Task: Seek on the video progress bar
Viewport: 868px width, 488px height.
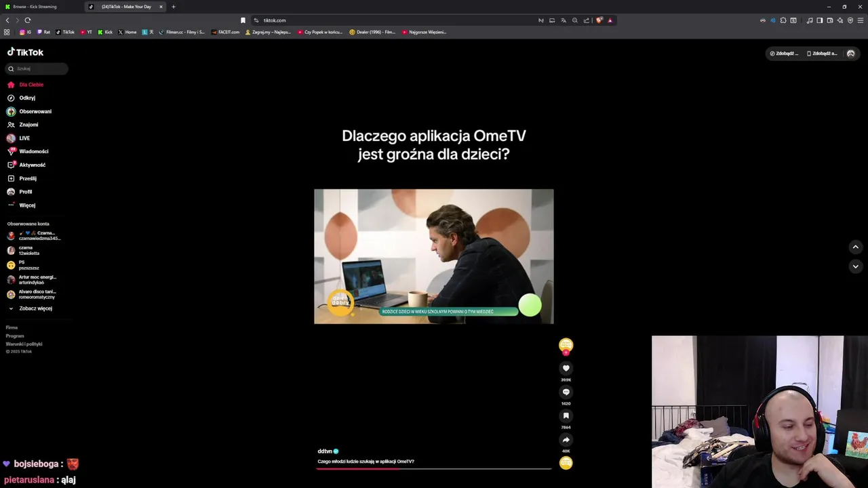Action: coord(434,468)
